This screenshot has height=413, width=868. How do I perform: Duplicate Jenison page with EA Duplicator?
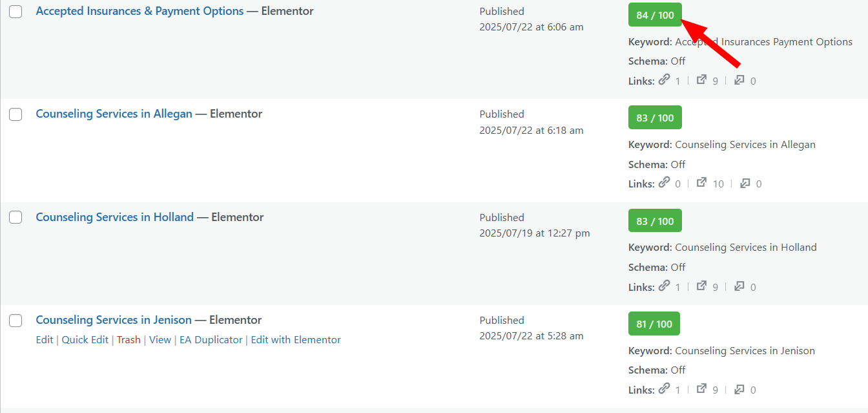211,340
